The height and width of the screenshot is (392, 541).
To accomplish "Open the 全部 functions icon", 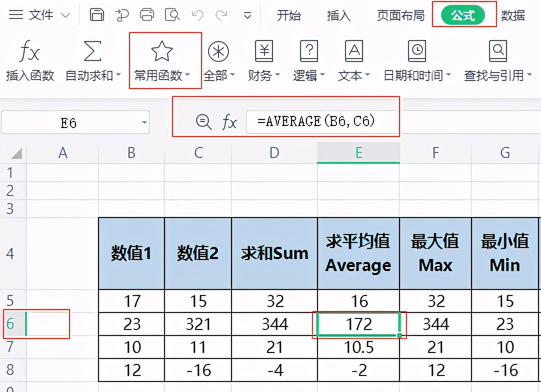I will [x=218, y=51].
